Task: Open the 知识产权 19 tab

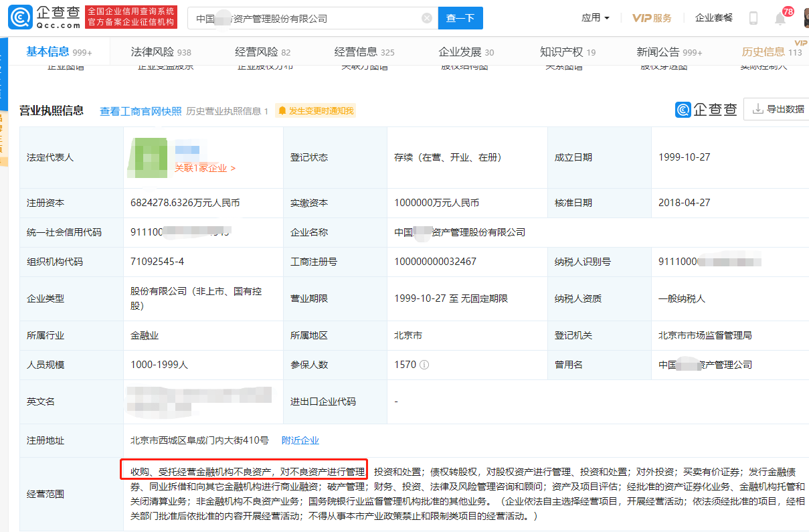Action: coord(563,51)
